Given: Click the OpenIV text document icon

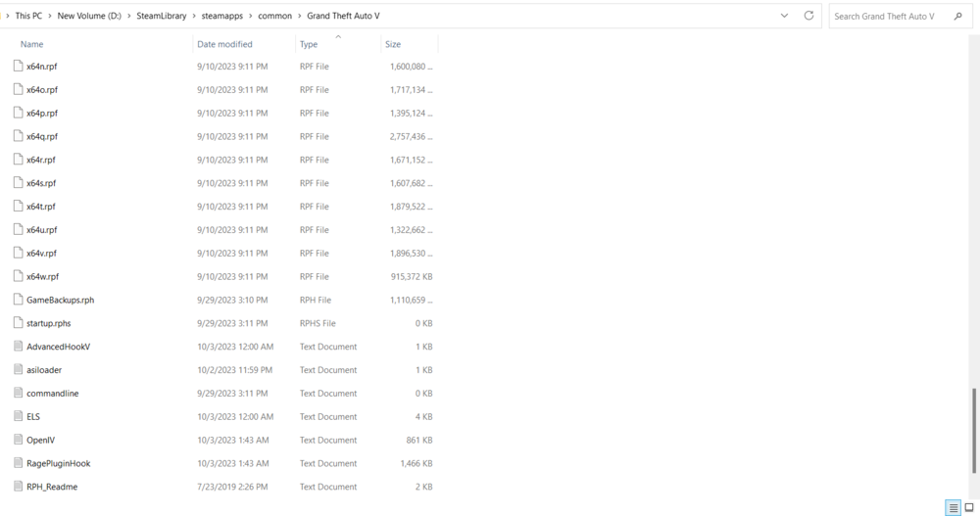Looking at the screenshot, I should point(18,440).
